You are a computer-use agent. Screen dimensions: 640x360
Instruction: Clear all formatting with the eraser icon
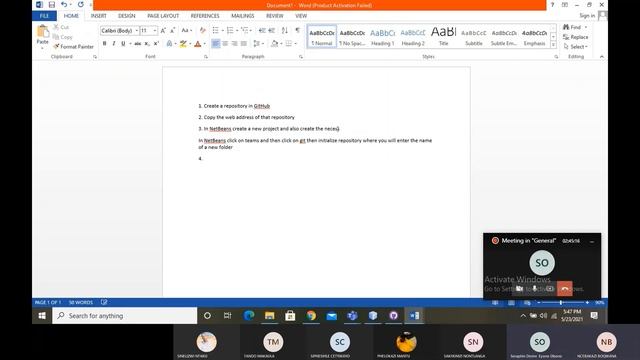[x=202, y=31]
